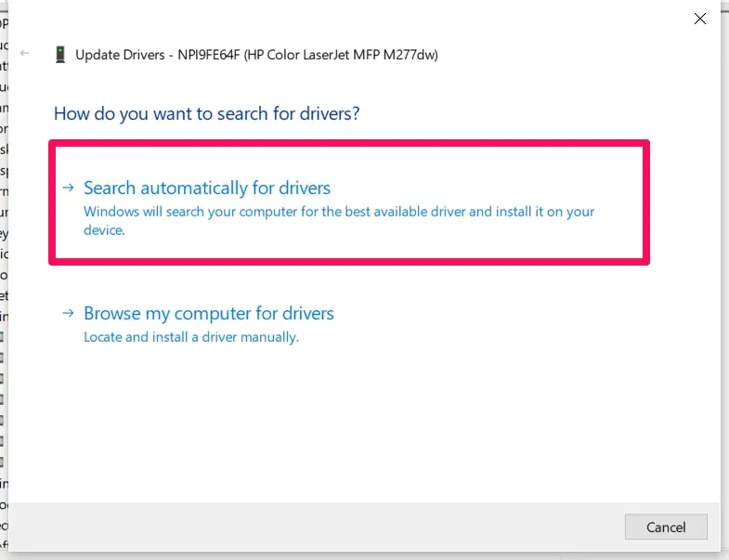The height and width of the screenshot is (560, 729).
Task: Click the Update Drivers title text
Action: (x=256, y=55)
